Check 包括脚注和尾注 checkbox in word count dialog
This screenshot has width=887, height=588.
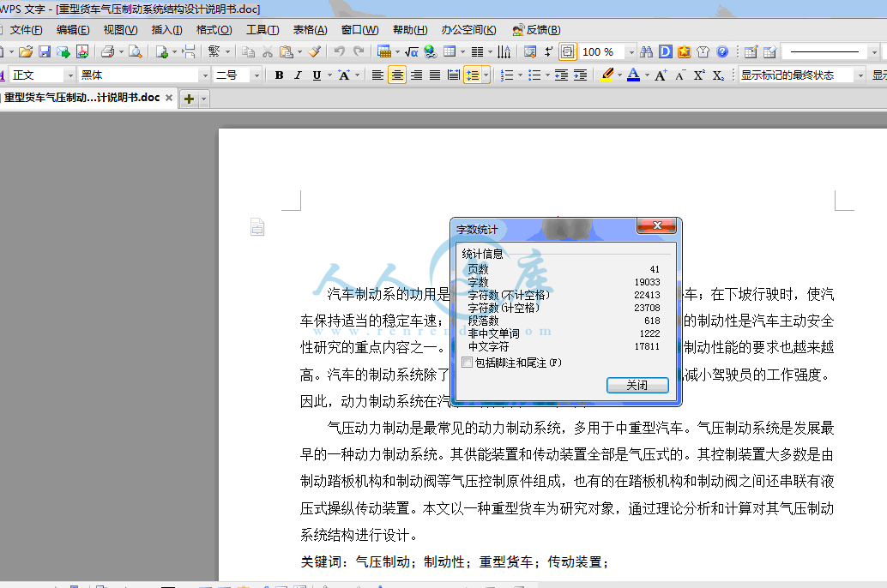click(x=468, y=363)
